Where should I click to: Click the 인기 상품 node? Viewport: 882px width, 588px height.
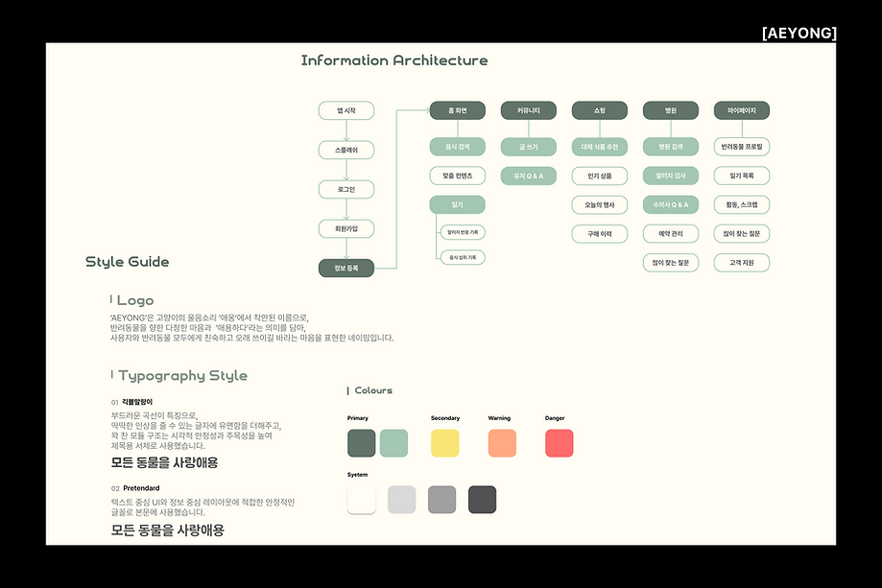pos(600,176)
